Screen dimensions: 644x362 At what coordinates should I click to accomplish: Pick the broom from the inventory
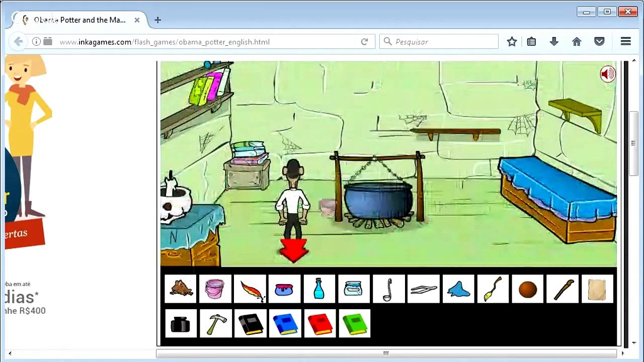(x=493, y=289)
